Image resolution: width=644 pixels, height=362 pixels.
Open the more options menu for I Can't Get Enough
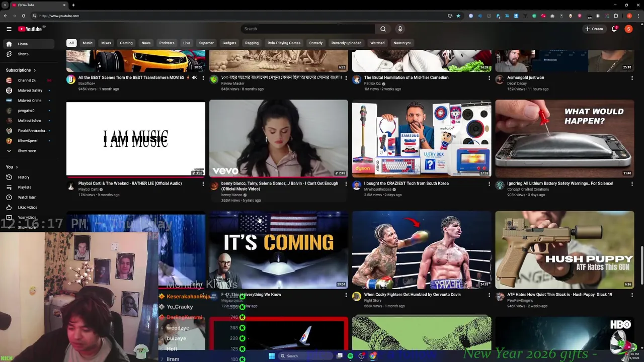pyautogui.click(x=346, y=184)
